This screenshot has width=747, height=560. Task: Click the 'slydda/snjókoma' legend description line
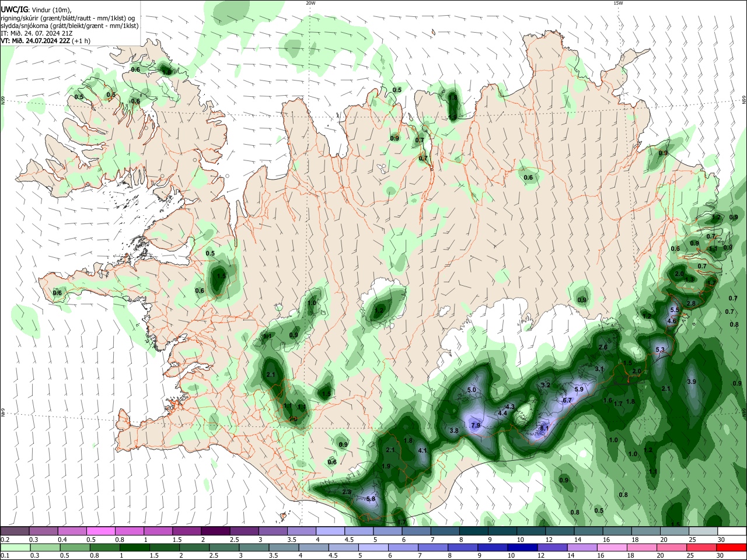pyautogui.click(x=69, y=26)
